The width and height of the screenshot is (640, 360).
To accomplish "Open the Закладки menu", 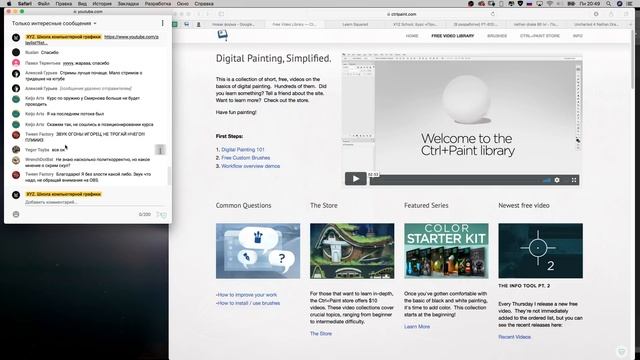I will coord(128,4).
